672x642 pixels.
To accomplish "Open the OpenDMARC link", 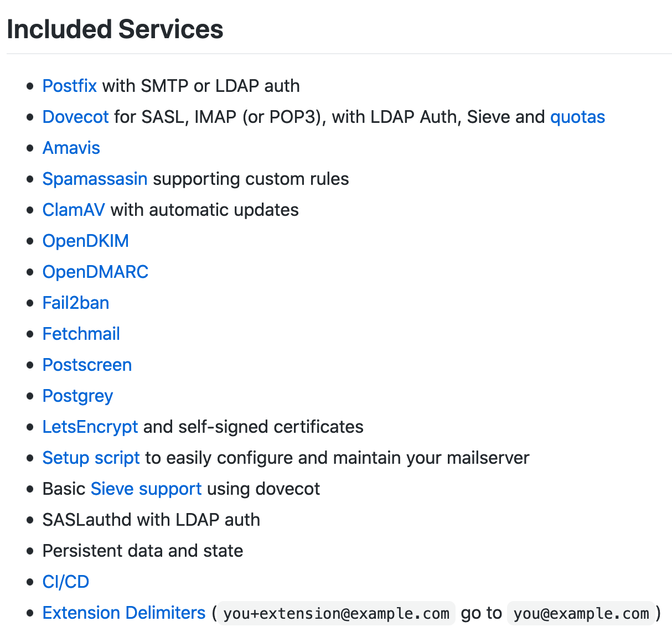I will pyautogui.click(x=96, y=272).
